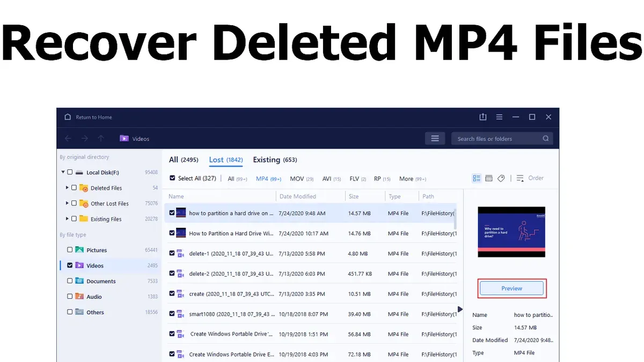Toggle the Select All (327) checkbox
Image resolution: width=644 pixels, height=362 pixels.
(172, 178)
